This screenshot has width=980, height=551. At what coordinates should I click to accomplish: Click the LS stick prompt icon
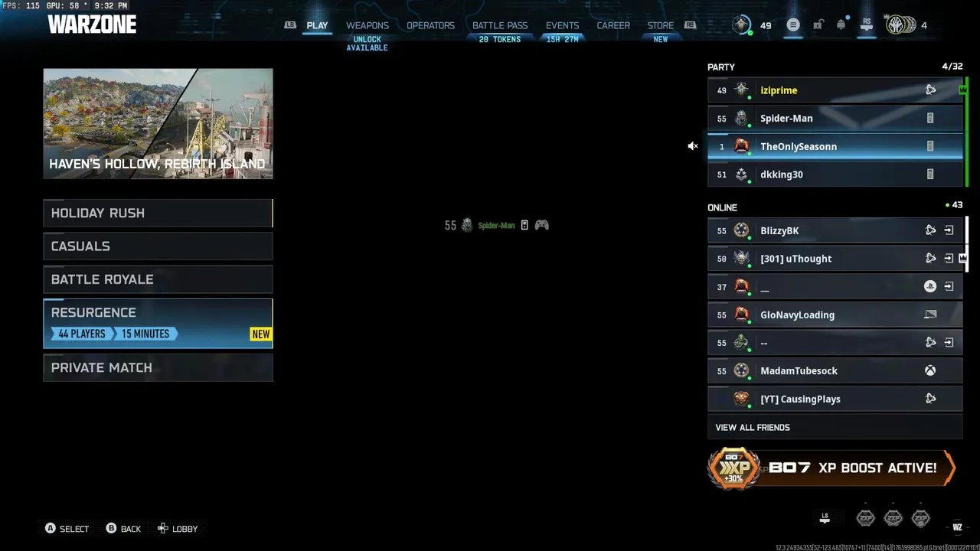click(825, 518)
